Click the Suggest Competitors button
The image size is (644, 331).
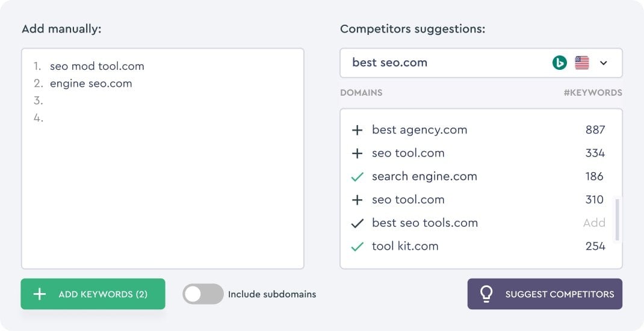click(545, 294)
